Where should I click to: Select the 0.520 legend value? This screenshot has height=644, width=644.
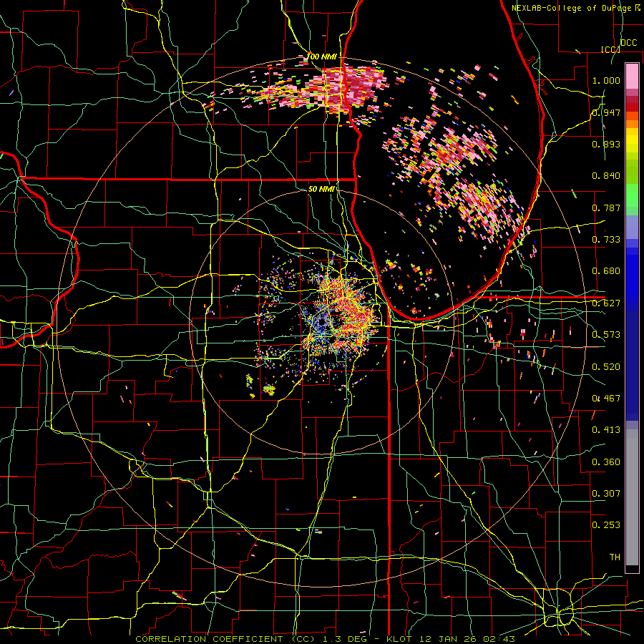[606, 367]
